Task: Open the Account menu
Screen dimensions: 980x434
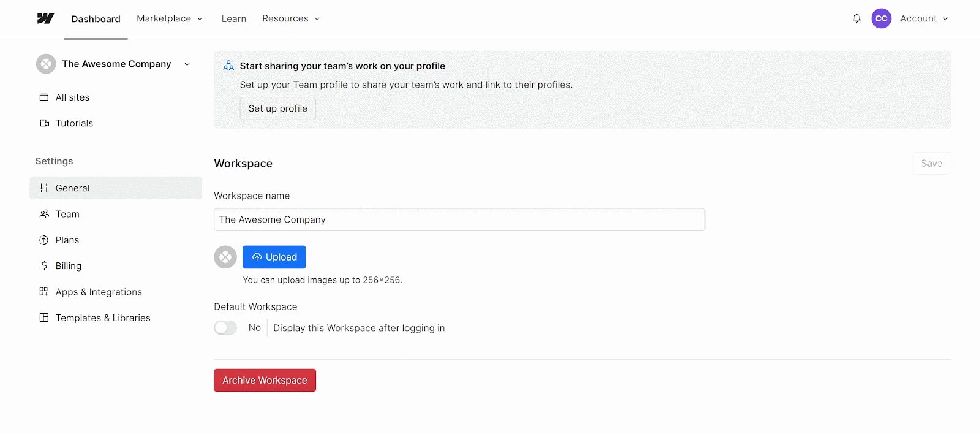Action: point(923,18)
